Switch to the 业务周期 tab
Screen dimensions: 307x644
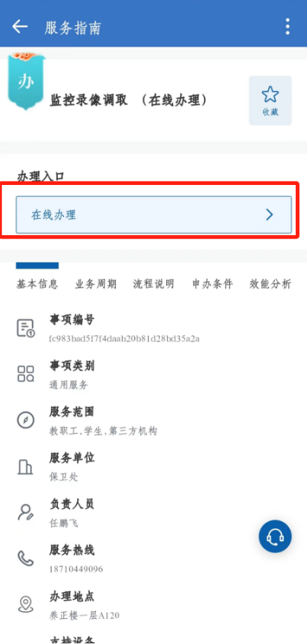tap(95, 284)
